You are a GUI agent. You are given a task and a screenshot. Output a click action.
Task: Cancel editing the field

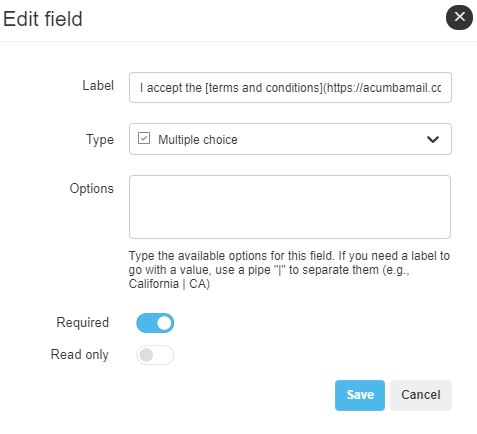(421, 395)
